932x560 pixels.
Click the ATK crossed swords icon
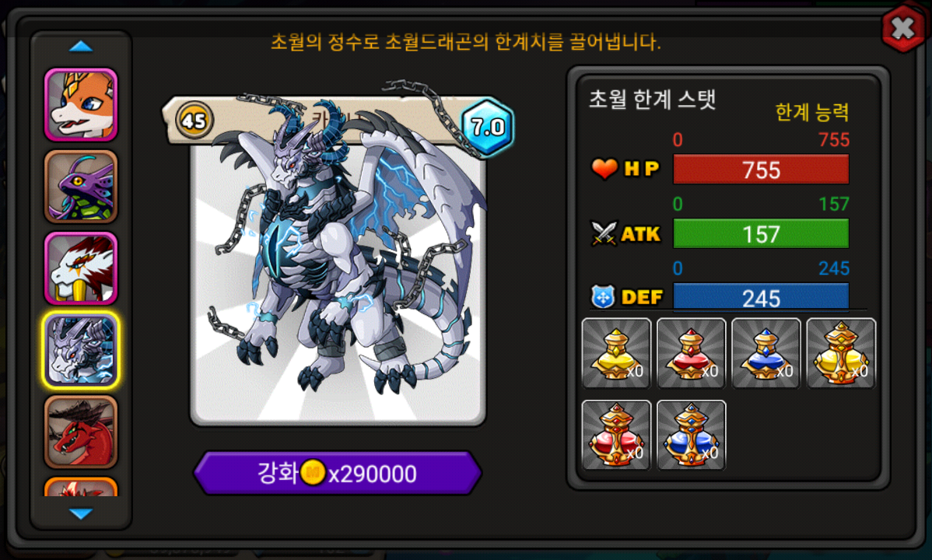tap(604, 233)
